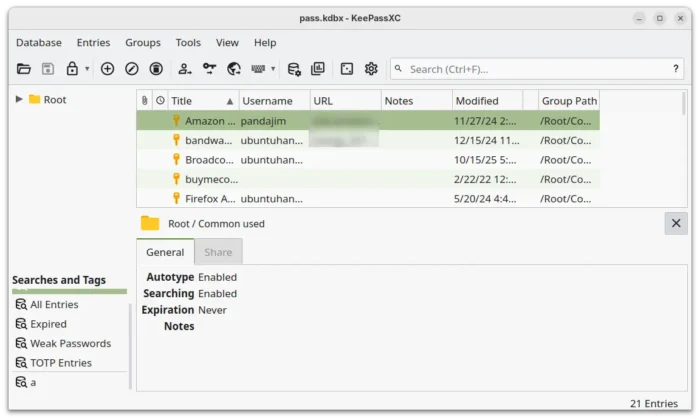700x420 pixels.
Task: Select the Weak Passwords search filter
Action: click(x=70, y=343)
